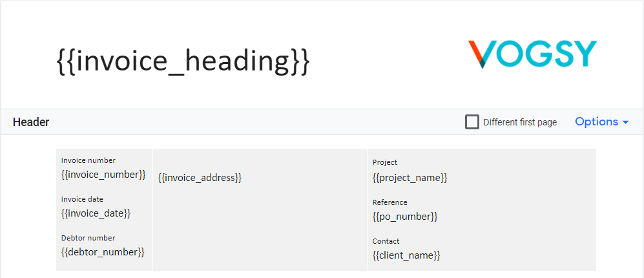Open the Options dropdown
644x278 pixels.
click(x=602, y=122)
